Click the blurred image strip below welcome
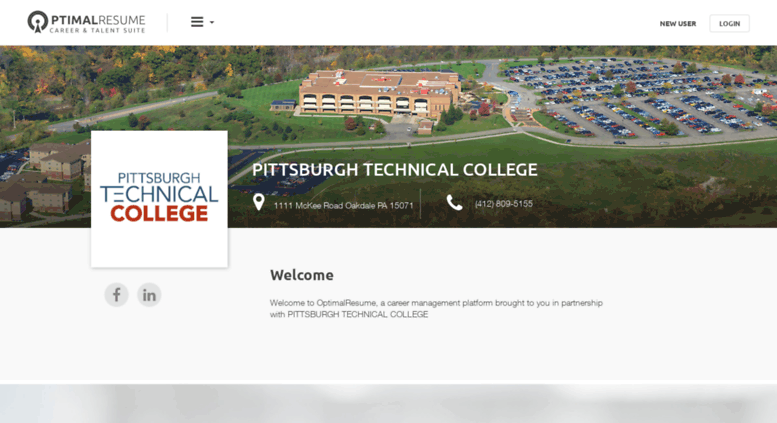 coord(388,403)
